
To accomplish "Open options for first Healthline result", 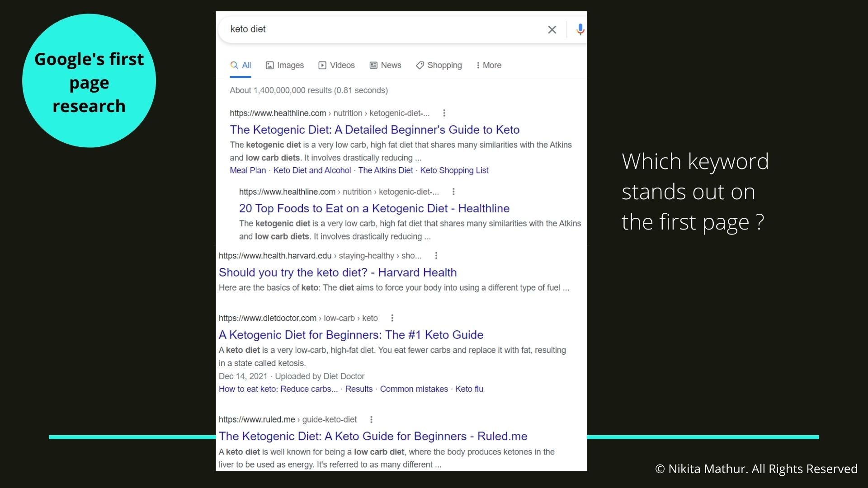I will click(444, 113).
